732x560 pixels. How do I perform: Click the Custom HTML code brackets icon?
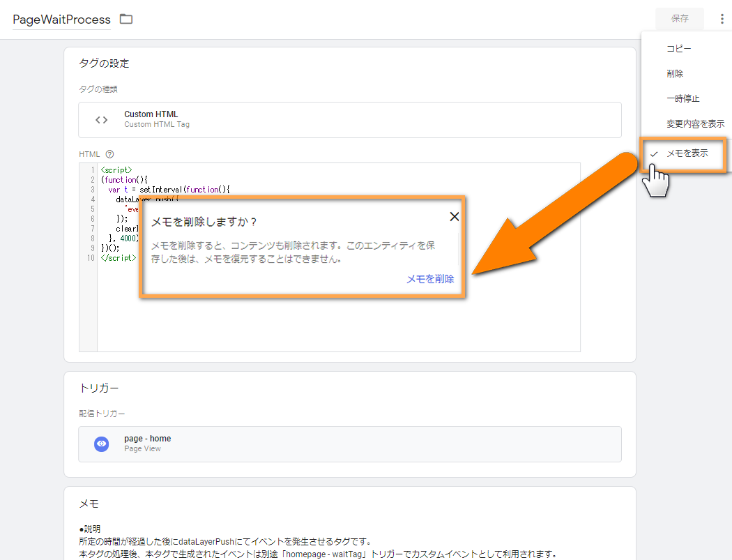point(101,120)
